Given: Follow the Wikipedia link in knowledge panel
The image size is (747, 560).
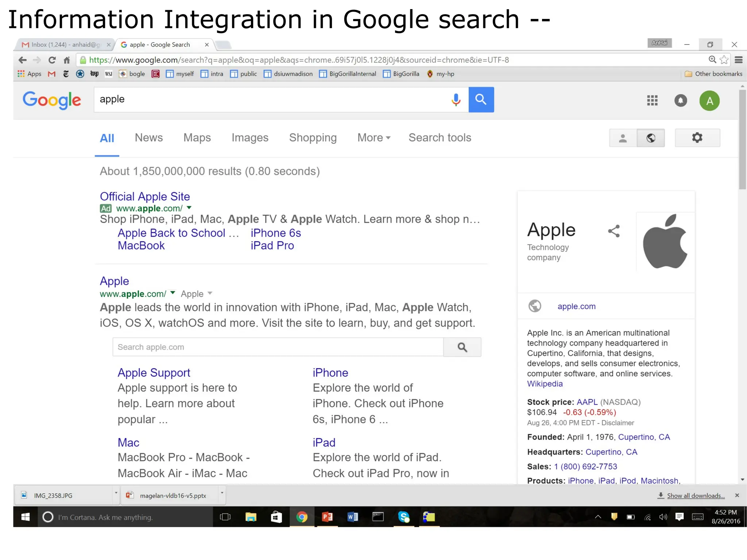Looking at the screenshot, I should [x=545, y=384].
